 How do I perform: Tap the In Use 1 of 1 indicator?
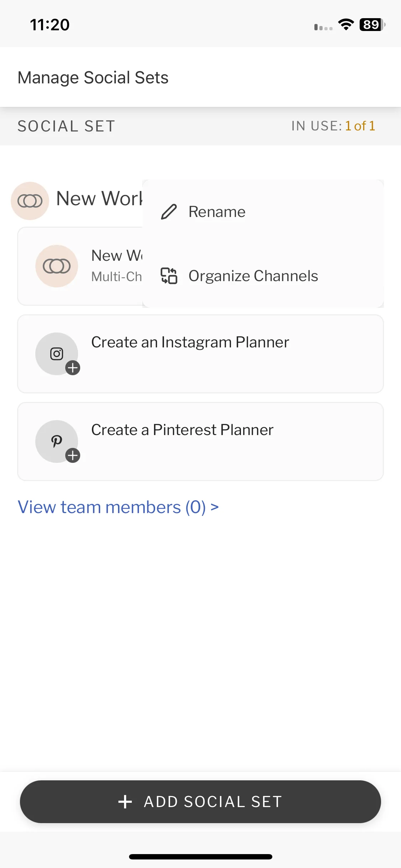[x=333, y=126]
